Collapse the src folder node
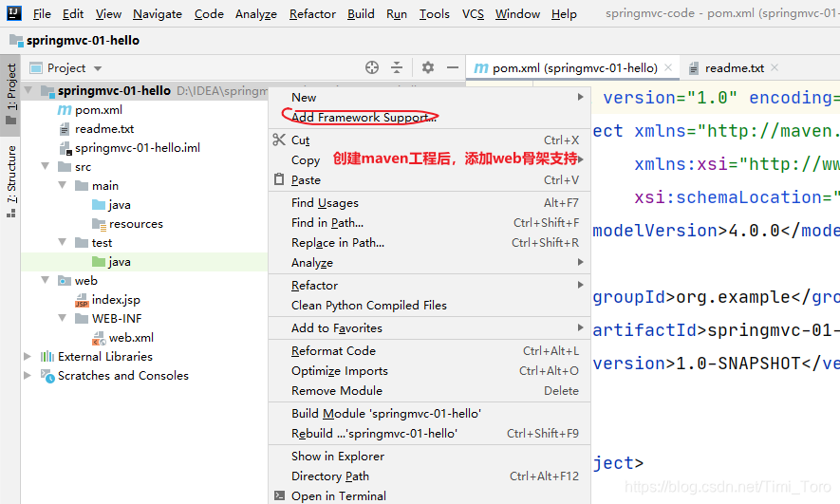Viewport: 840px width, 504px height. tap(46, 166)
